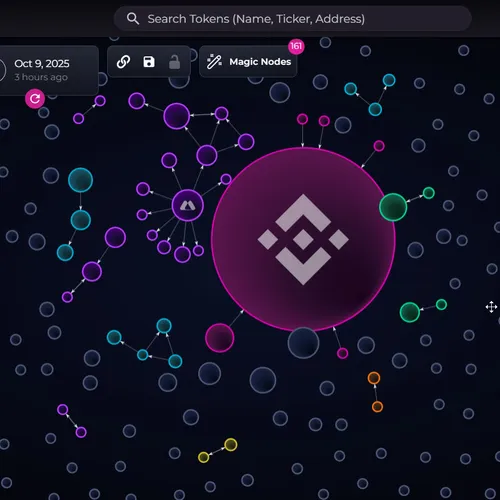Viewport: 500px width, 500px height.
Task: Select the large teal bubble on left
Action: [x=80, y=180]
